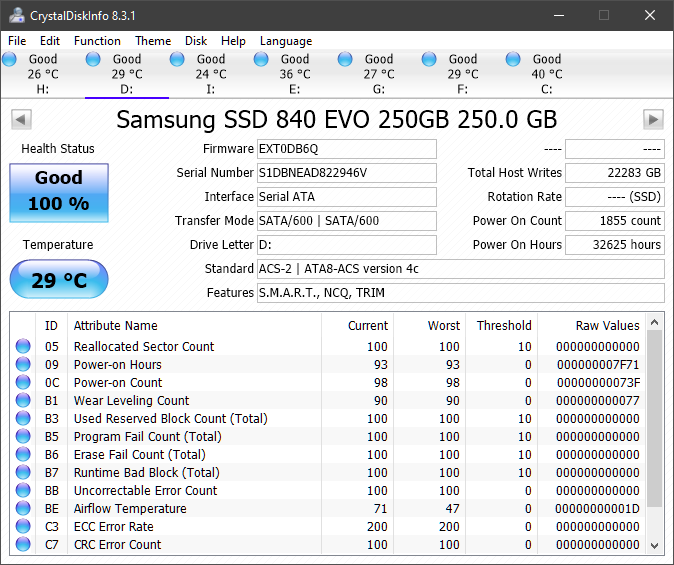Click the Samsung SSD 840 EVO title text
674x565 pixels.
click(x=337, y=120)
